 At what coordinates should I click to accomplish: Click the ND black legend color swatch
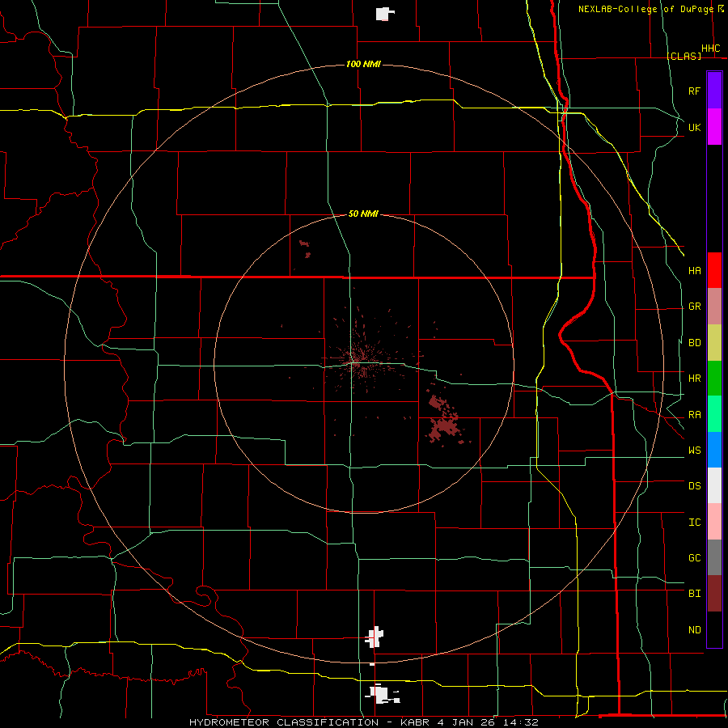pyautogui.click(x=714, y=629)
